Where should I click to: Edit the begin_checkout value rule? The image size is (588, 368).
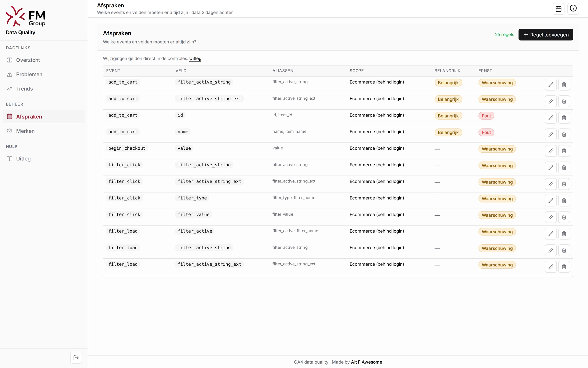pyautogui.click(x=551, y=151)
